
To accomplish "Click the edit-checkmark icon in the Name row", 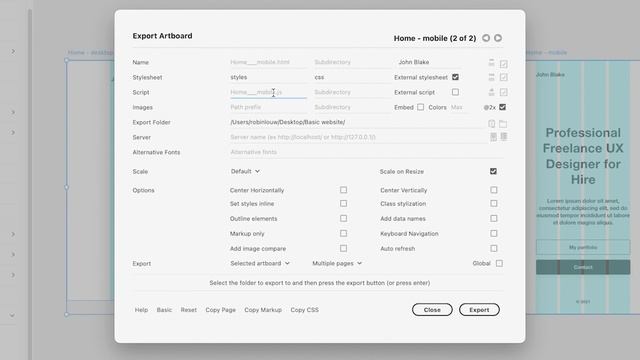I will [x=504, y=64].
